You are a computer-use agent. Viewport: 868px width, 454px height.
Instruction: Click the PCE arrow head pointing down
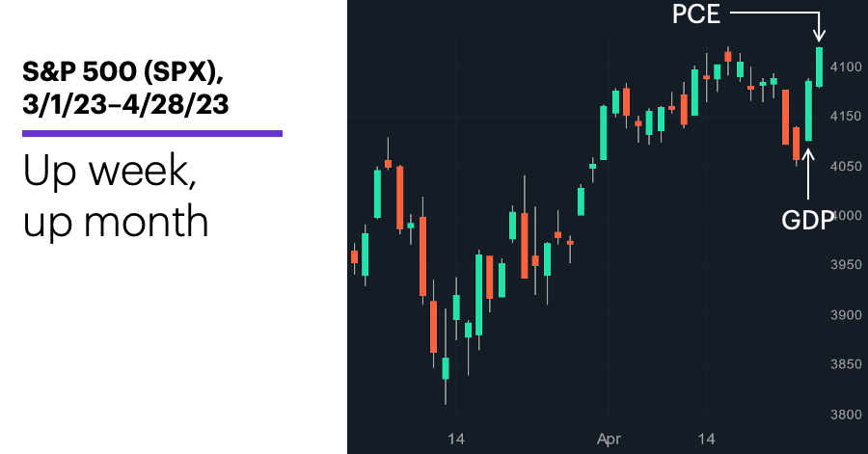pyautogui.click(x=819, y=36)
